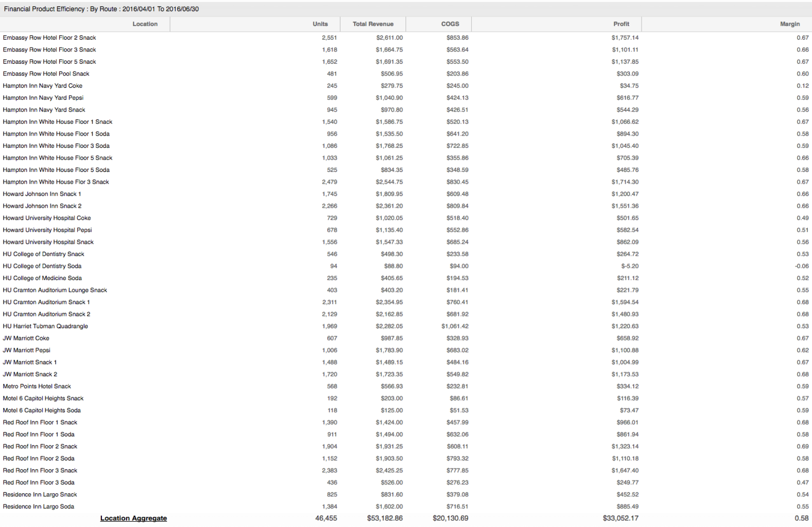
Task: Sort by the Location column header
Action: pyautogui.click(x=85, y=24)
